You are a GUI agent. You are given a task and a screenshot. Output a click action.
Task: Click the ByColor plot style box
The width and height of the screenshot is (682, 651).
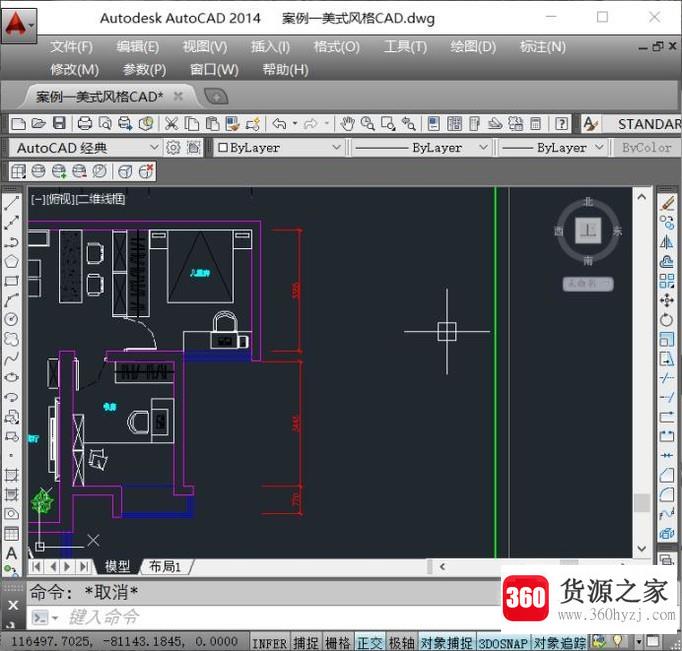[647, 148]
